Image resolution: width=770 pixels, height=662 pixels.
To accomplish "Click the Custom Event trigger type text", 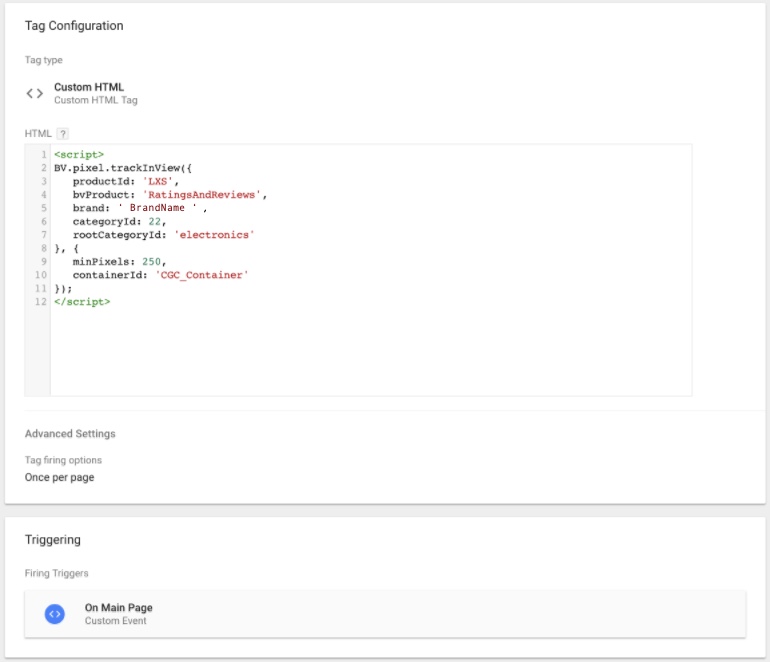I will (x=115, y=621).
